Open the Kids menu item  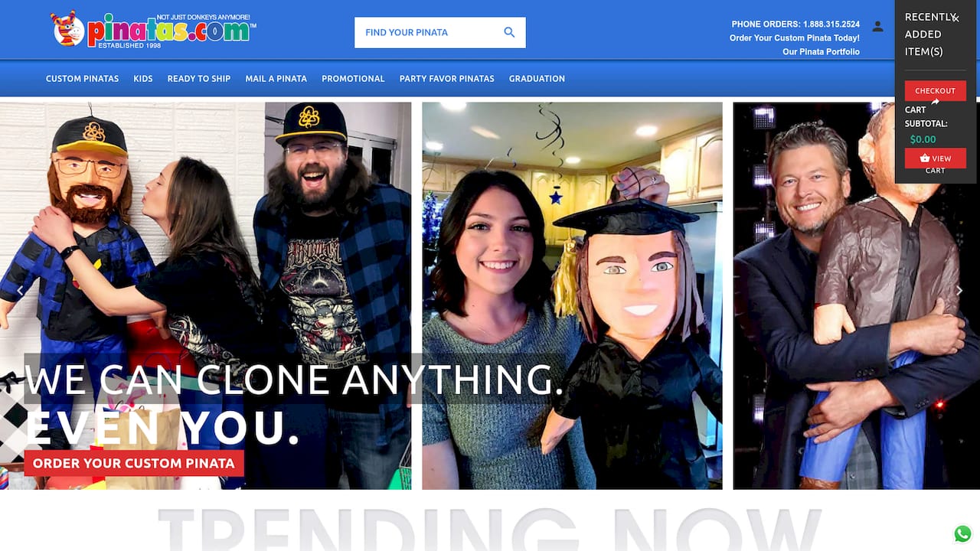(143, 79)
